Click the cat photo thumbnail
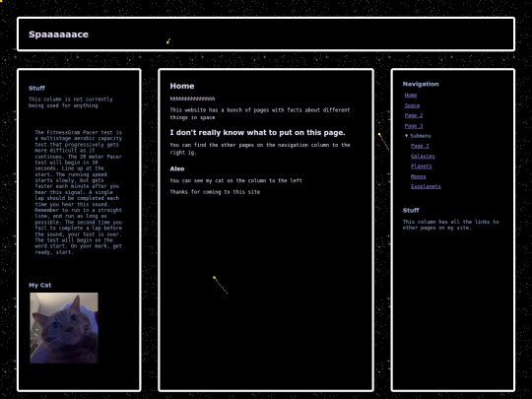 64,328
